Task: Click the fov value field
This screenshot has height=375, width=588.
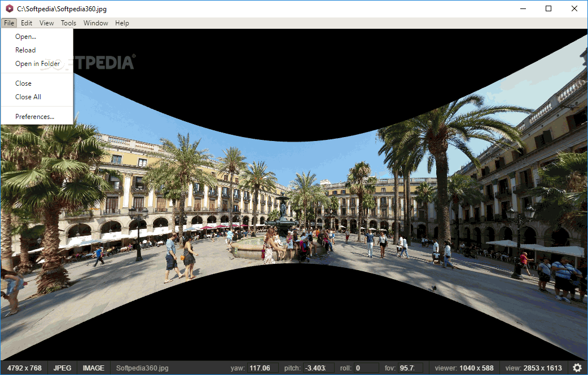Action: (x=410, y=368)
